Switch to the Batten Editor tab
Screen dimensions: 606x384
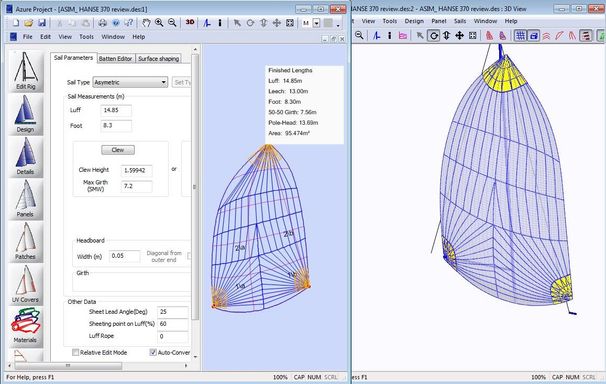(116, 58)
